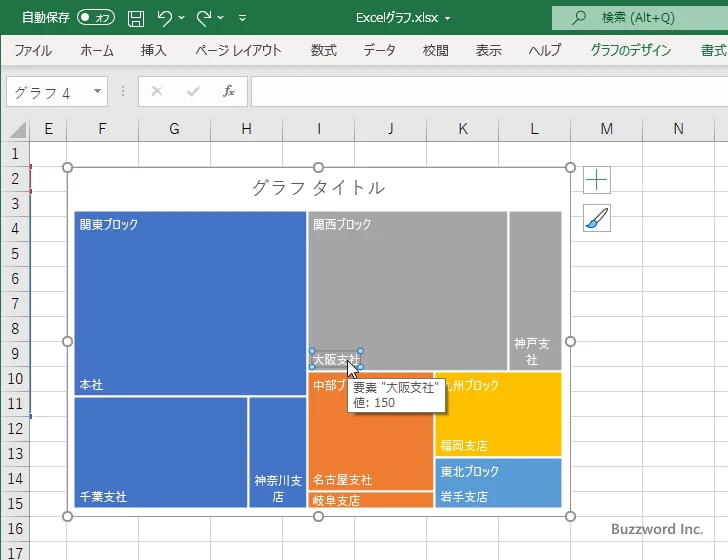The height and width of the screenshot is (560, 728).
Task: Open the Excelグラフ.xlsx file name dropdown
Action: tap(447, 19)
